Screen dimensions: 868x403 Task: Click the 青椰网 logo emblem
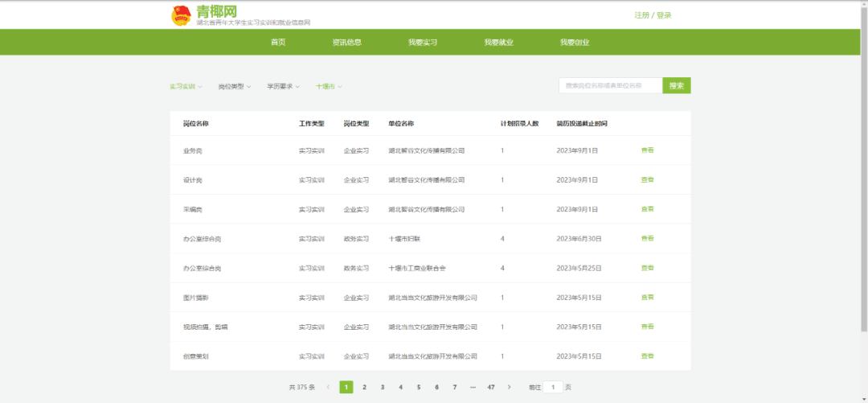click(181, 15)
